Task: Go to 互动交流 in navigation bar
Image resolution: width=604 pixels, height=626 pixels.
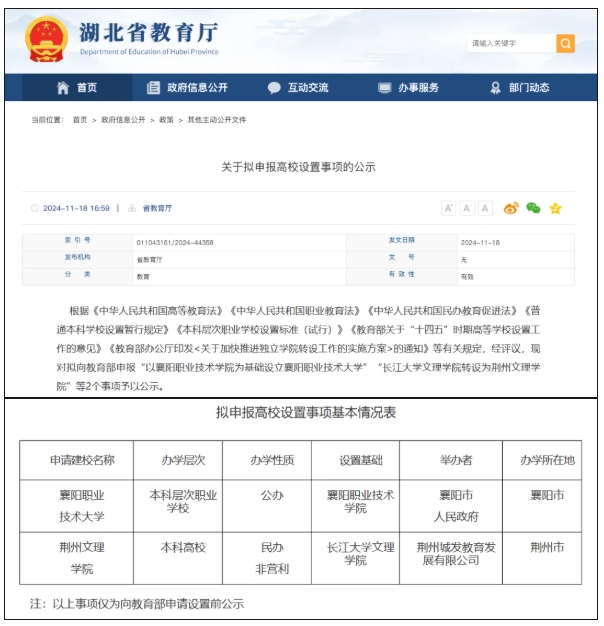Action: [308, 88]
